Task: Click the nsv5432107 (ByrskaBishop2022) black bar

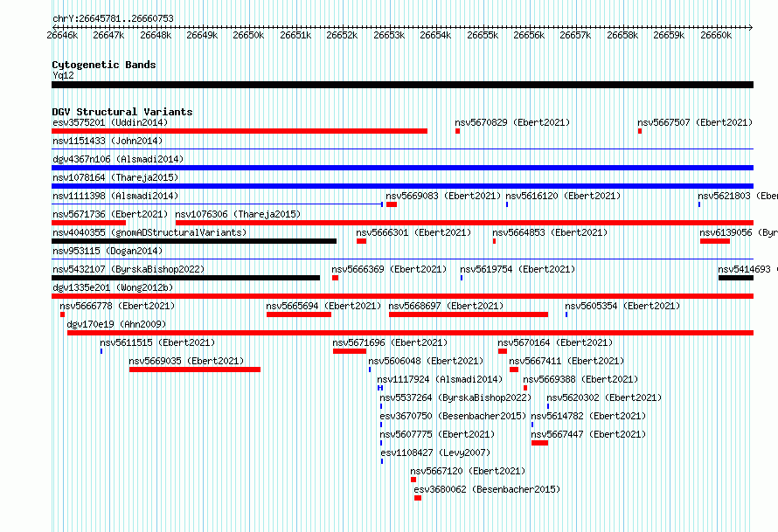Action: click(x=185, y=278)
